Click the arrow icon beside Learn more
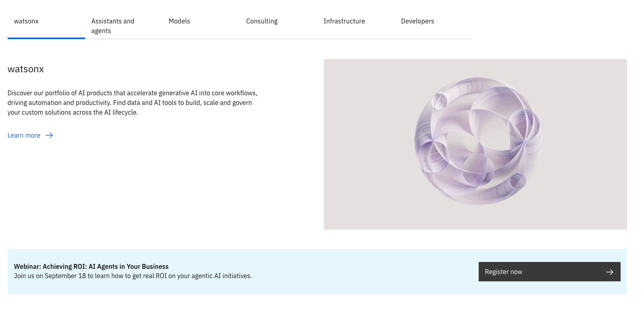This screenshot has width=644, height=310. coord(49,135)
